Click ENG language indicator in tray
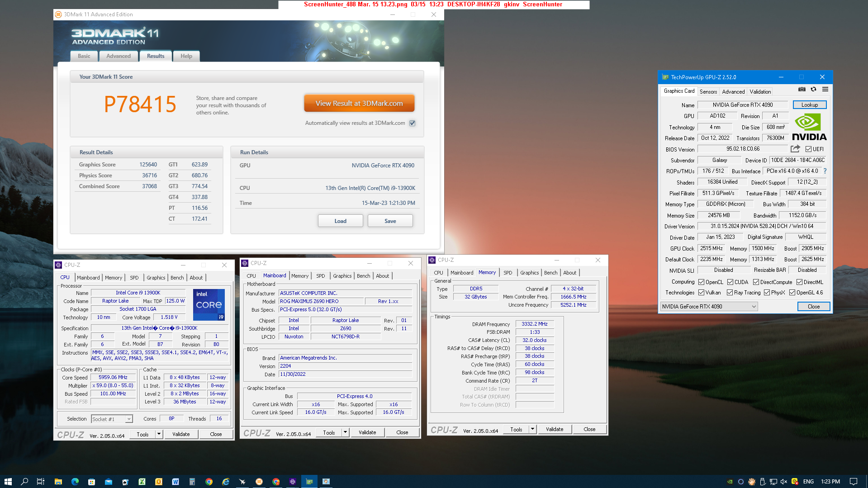This screenshot has width=868, height=488. point(808,482)
